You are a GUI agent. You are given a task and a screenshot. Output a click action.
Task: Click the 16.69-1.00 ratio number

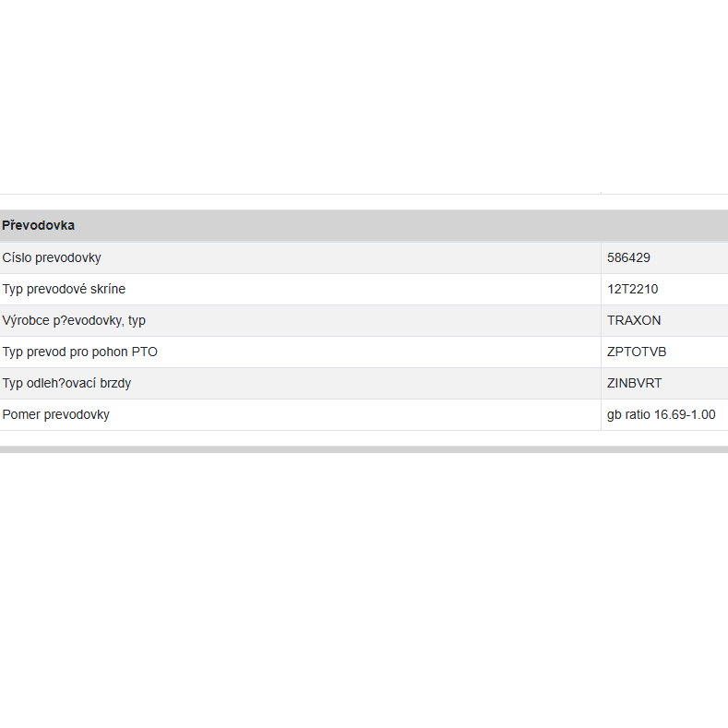coord(685,414)
